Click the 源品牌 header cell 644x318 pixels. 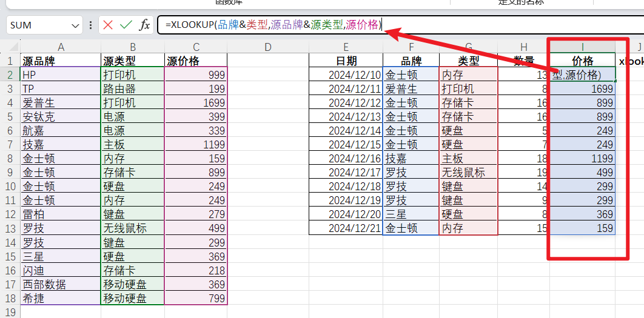click(61, 61)
